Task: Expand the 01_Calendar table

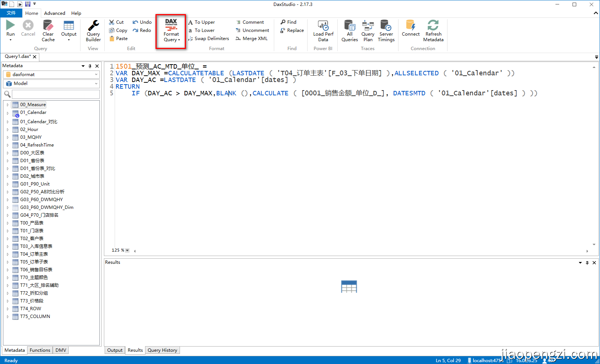Action: 7,113
